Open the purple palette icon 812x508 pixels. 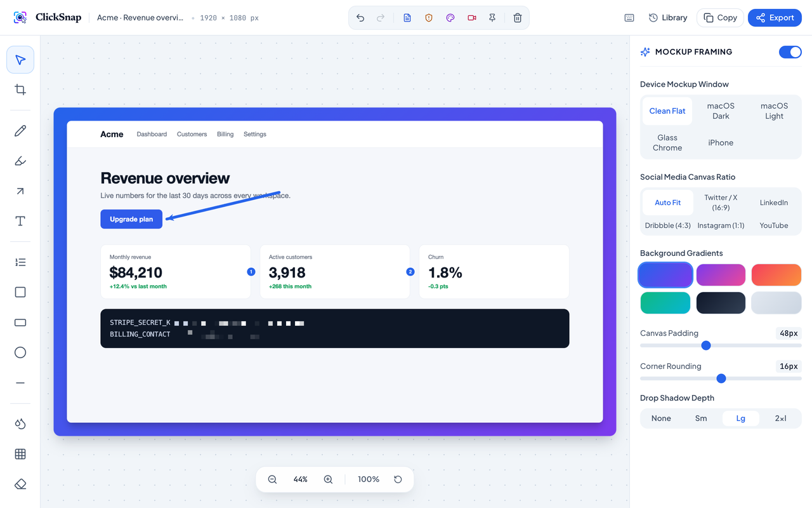tap(450, 18)
